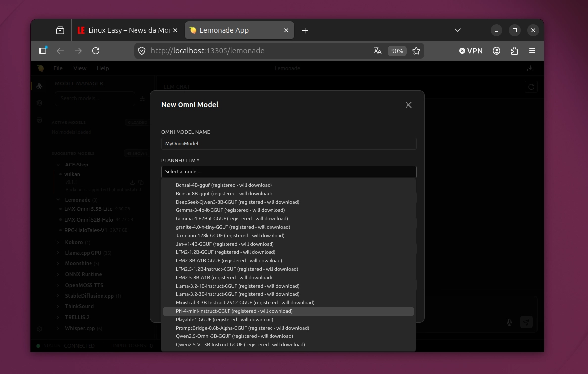Open a new browser tab

pos(305,30)
